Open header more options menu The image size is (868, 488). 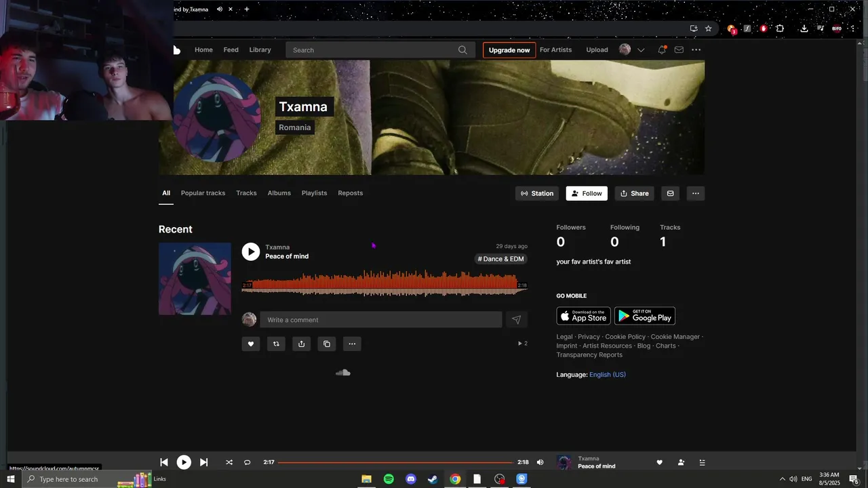696,49
